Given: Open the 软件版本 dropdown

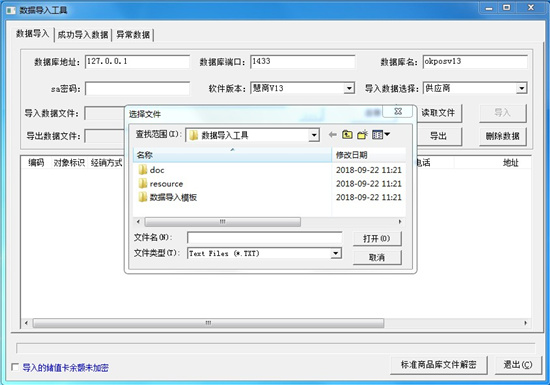Looking at the screenshot, I should pos(349,88).
